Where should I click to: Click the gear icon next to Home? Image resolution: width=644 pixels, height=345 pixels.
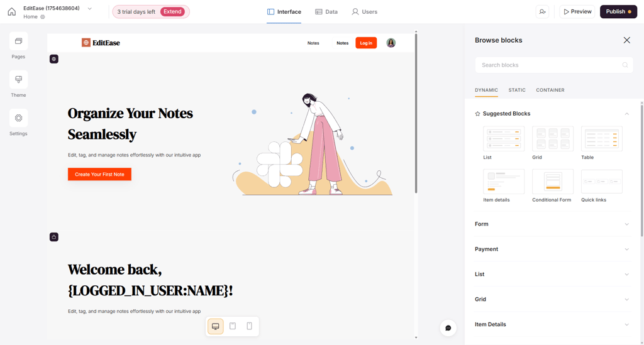click(x=43, y=17)
